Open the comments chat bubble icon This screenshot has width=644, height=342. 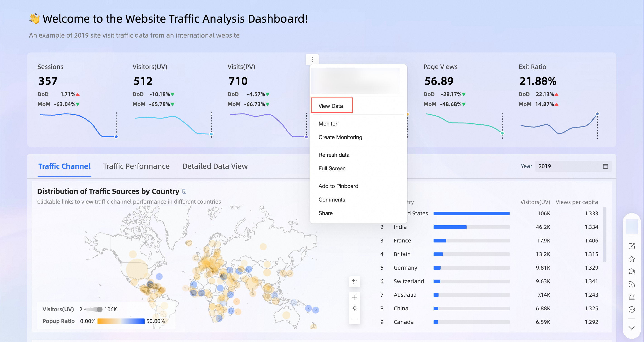pos(632,272)
